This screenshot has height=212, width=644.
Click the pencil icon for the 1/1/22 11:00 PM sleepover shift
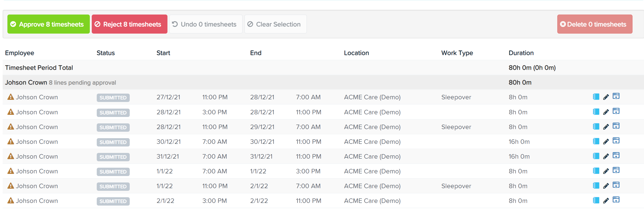[x=606, y=186]
